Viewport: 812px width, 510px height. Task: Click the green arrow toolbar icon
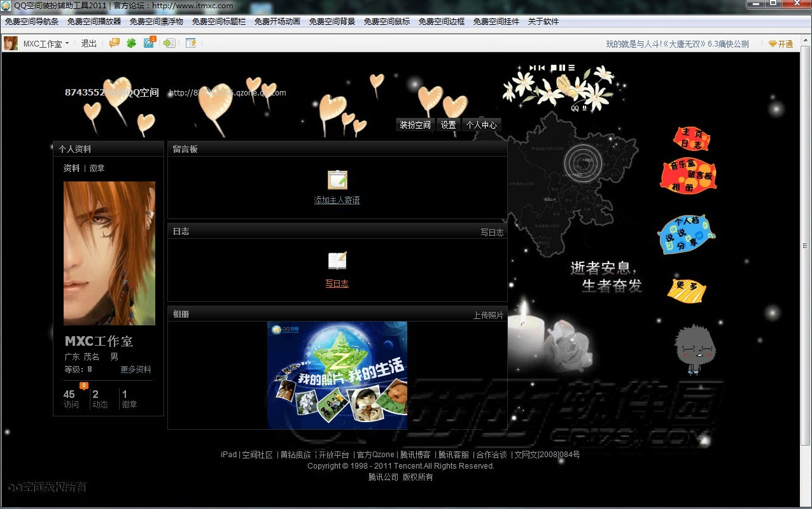[169, 43]
